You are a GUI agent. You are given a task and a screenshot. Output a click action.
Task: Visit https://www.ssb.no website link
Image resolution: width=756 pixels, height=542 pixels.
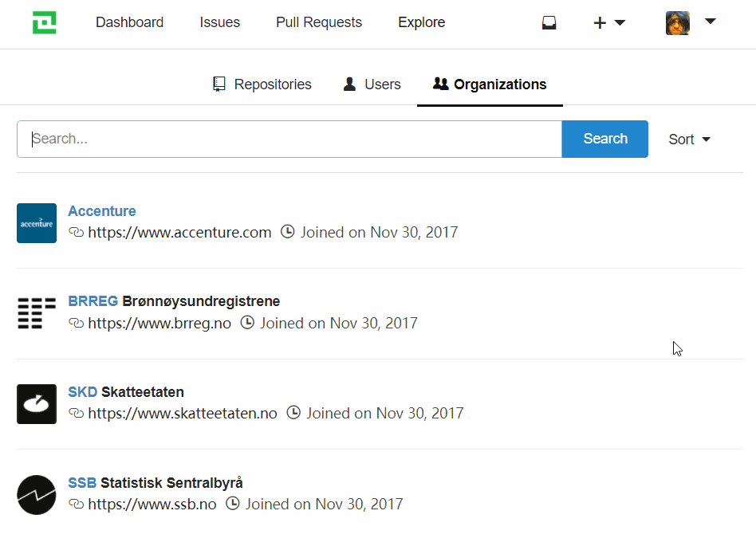(152, 504)
